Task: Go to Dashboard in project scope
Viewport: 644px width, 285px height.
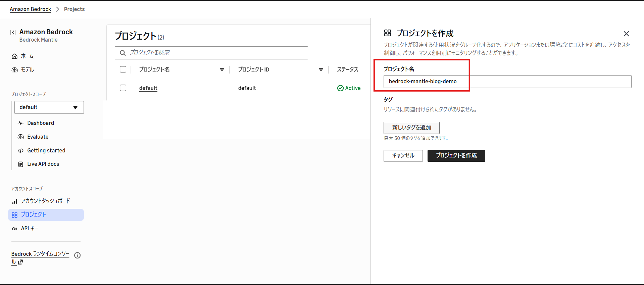Action: tap(41, 123)
